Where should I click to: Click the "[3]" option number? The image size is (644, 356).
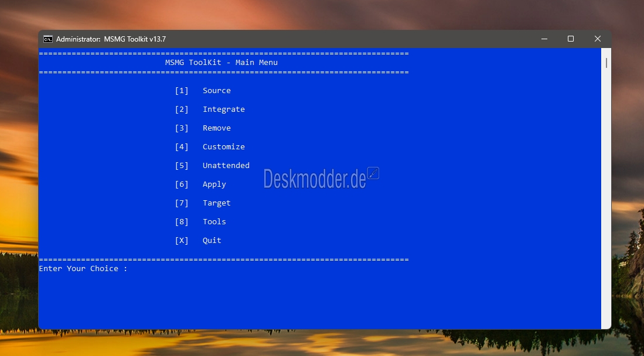pos(182,128)
